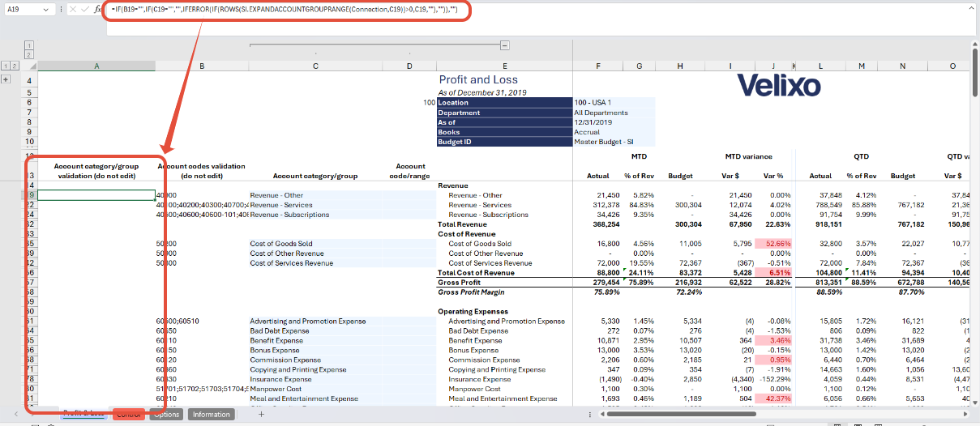
Task: Expand the row group with plus button
Action: [6, 79]
